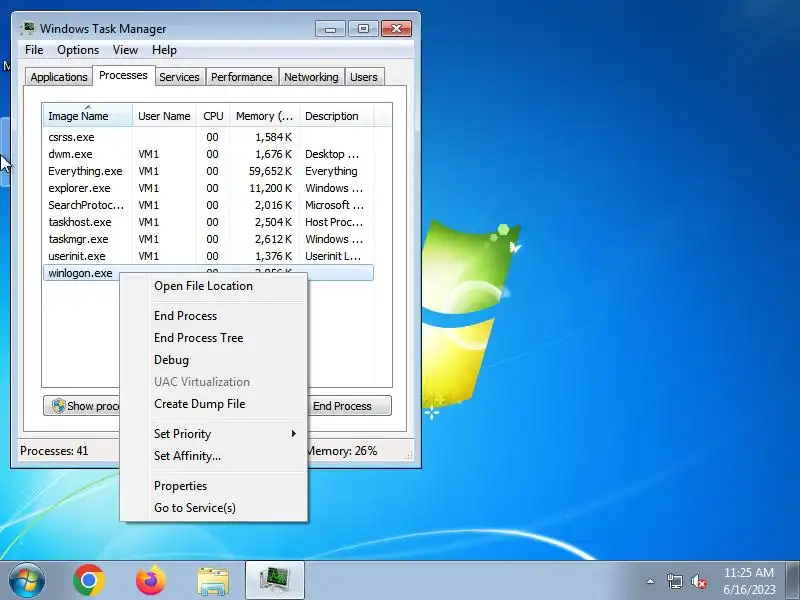Select the csrss.exe process row
800x600 pixels.
(208, 137)
